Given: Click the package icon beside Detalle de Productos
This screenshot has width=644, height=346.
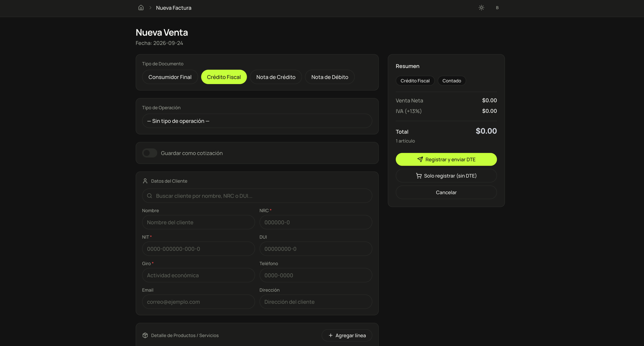Looking at the screenshot, I should coord(145,335).
